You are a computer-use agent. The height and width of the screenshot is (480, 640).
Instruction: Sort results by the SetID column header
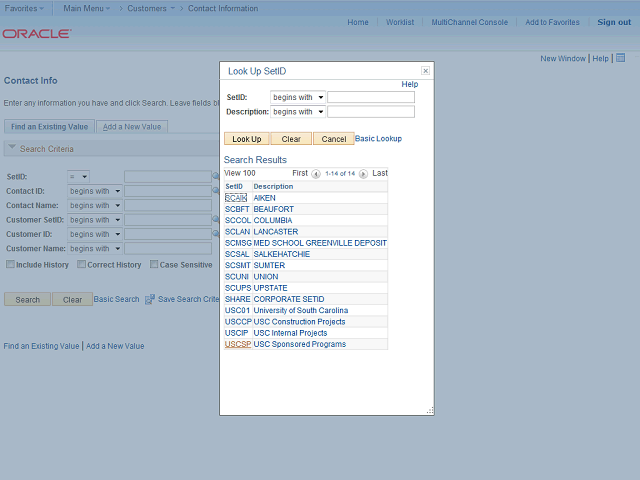tap(234, 187)
